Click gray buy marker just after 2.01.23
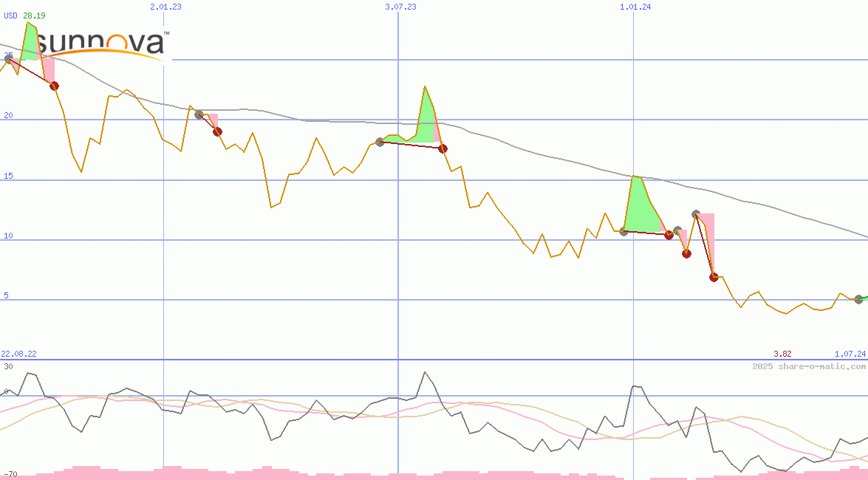 pos(199,114)
